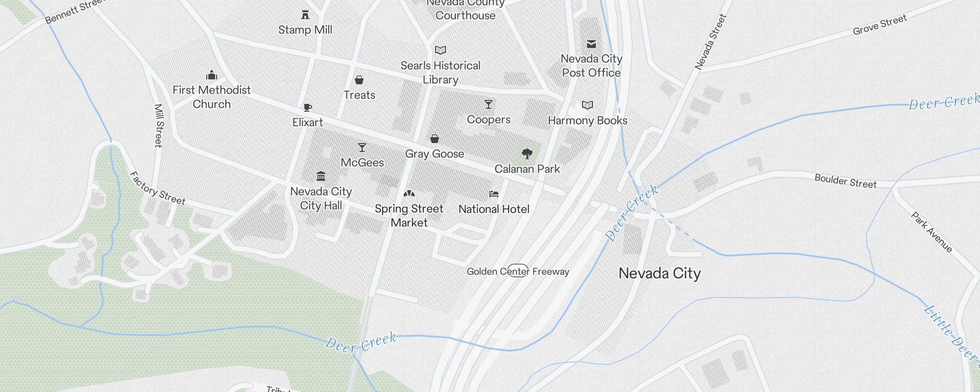Screen dimensions: 980x392
Task: Select the Golden Center Freeway label
Action: pyautogui.click(x=518, y=271)
